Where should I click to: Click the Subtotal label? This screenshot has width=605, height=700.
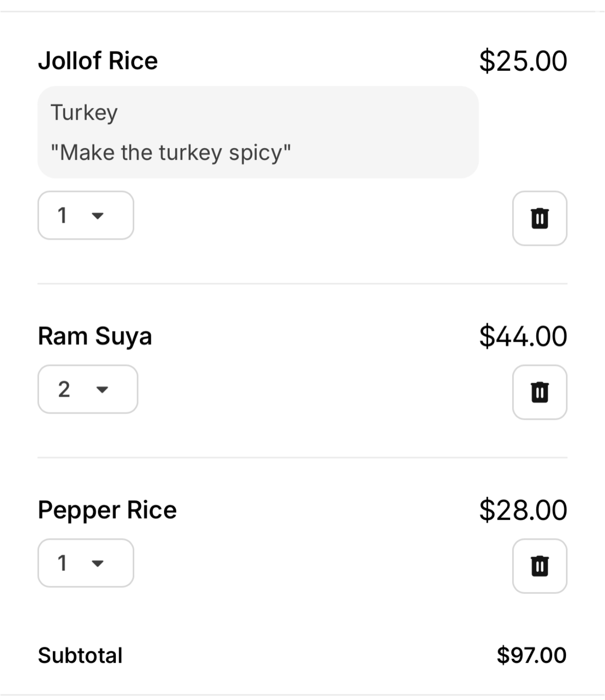pyautogui.click(x=80, y=655)
